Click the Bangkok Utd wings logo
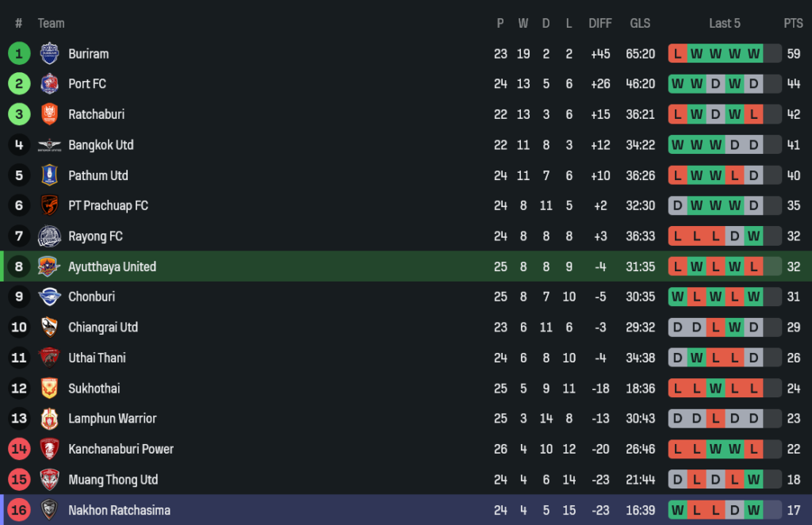The image size is (812, 525). pyautogui.click(x=49, y=145)
